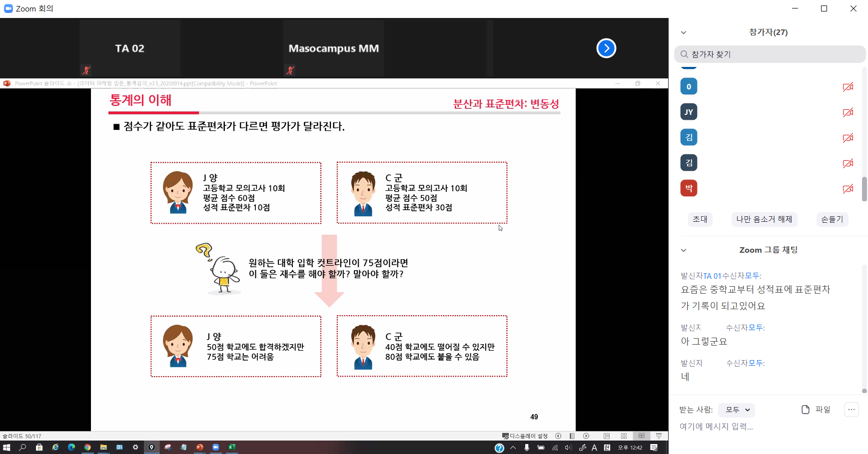Collapse the 참가자 participants panel
The image size is (868, 454).
684,32
